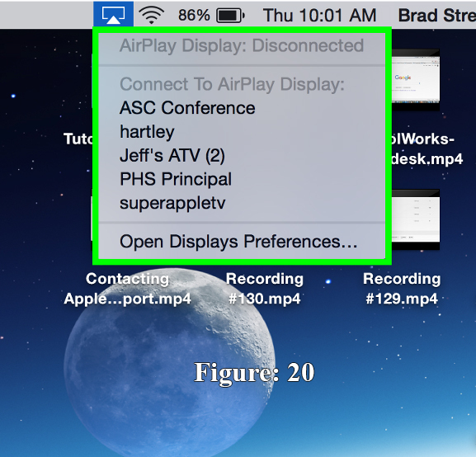The height and width of the screenshot is (457, 476).
Task: Select hartley AirPlay display
Action: (x=242, y=131)
